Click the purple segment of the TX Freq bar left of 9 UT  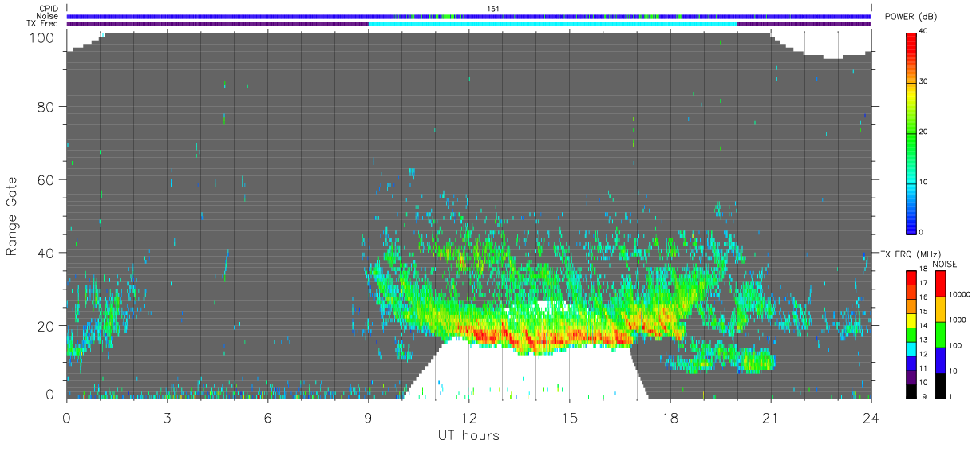coord(217,24)
